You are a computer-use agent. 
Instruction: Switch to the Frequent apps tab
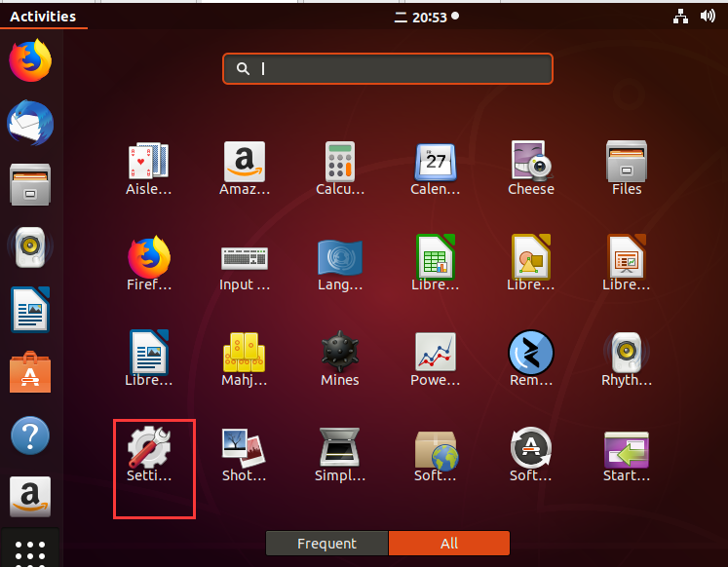[x=326, y=544]
